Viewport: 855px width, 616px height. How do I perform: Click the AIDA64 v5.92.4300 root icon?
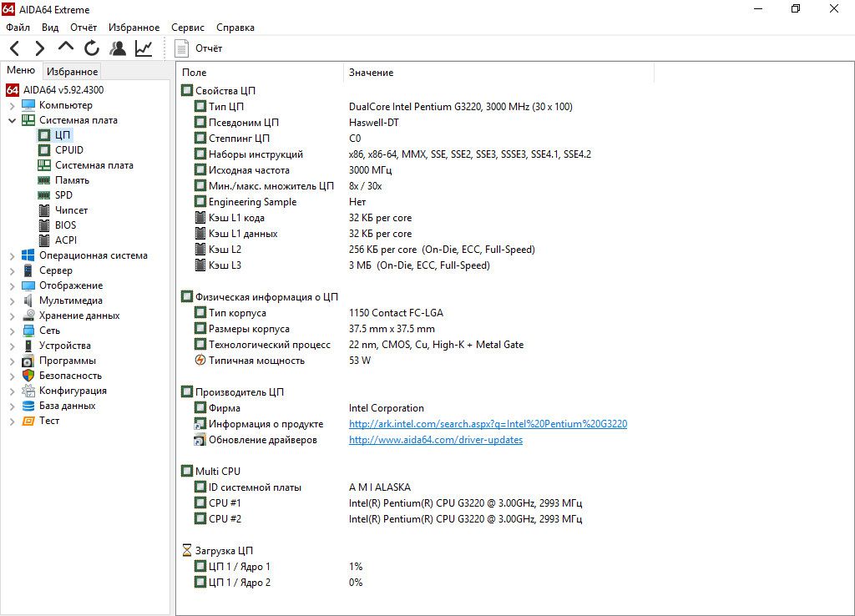13,90
